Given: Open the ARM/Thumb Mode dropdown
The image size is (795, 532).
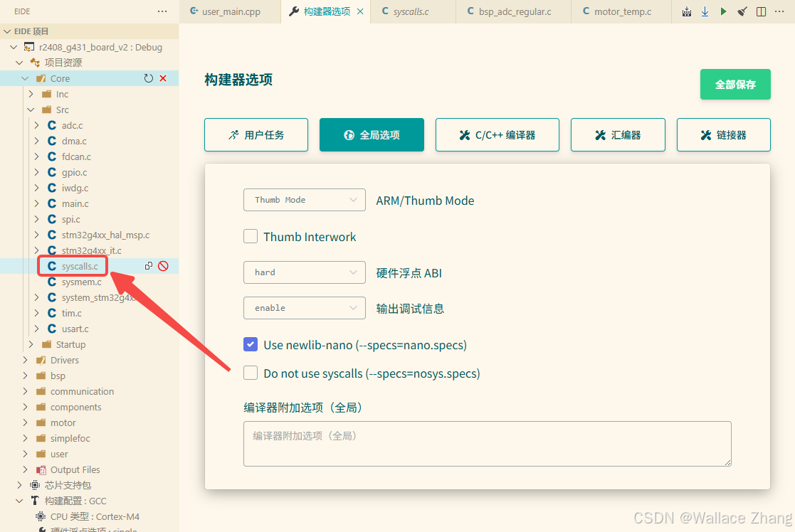Looking at the screenshot, I should click(304, 200).
